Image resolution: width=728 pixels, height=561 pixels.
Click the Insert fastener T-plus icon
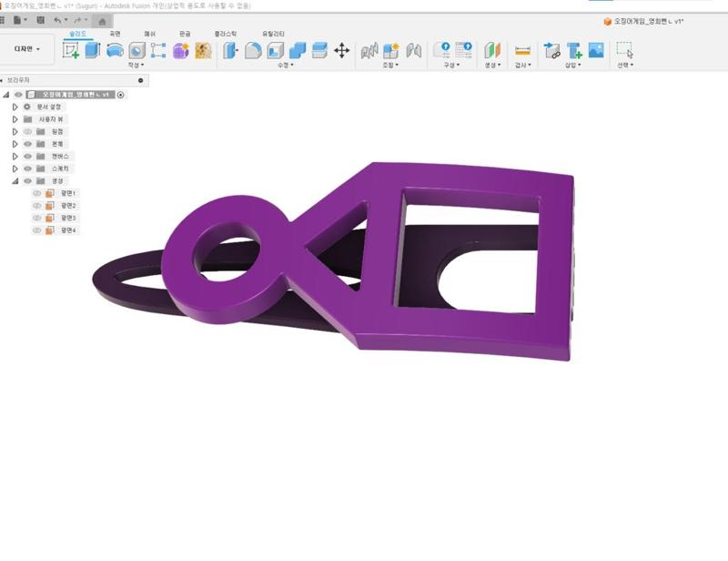[x=574, y=50]
